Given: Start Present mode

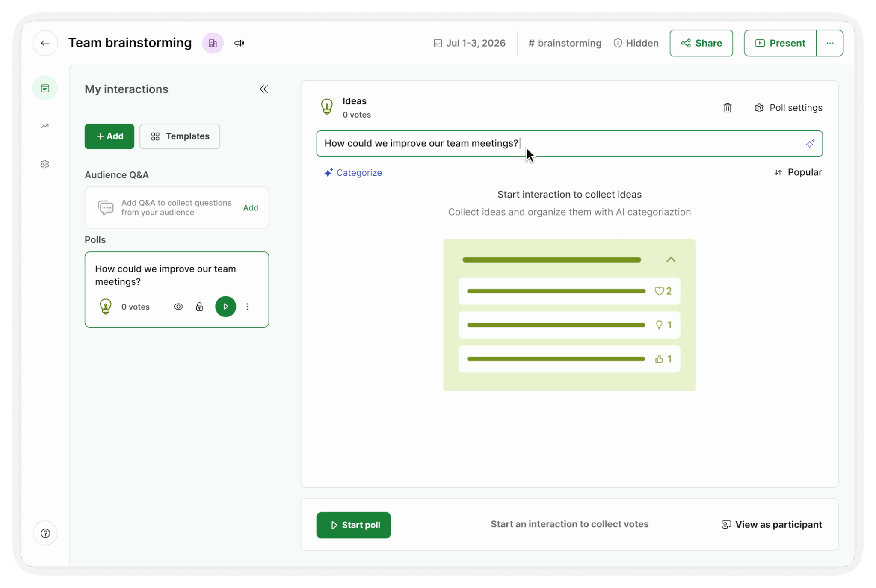Looking at the screenshot, I should (780, 43).
